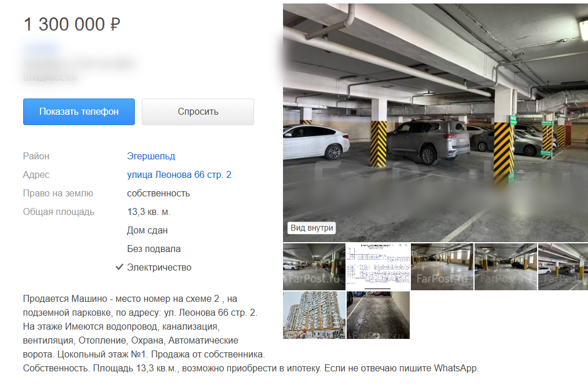
Task: Click the Спросить button
Action: pos(197,112)
